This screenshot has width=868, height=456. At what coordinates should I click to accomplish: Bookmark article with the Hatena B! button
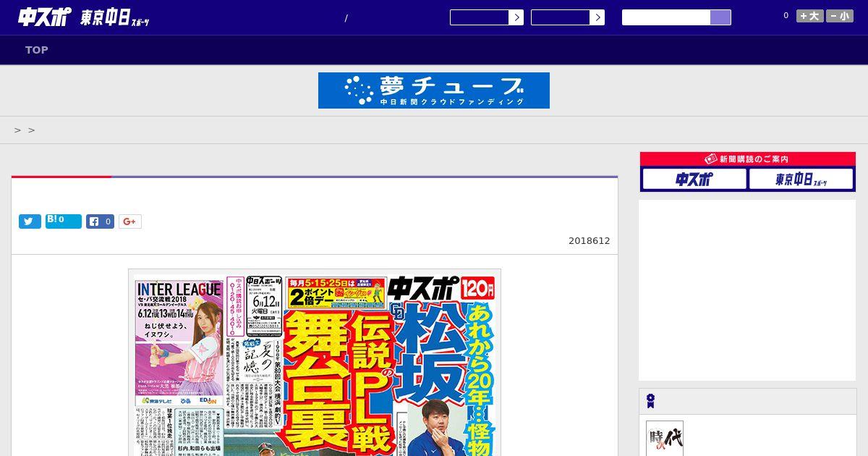(x=64, y=221)
